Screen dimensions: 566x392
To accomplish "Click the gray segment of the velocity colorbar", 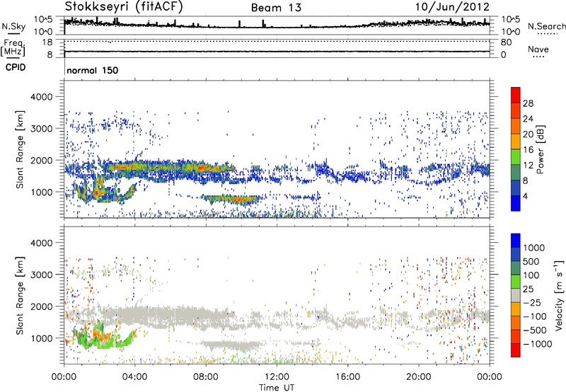I will pos(516,295).
